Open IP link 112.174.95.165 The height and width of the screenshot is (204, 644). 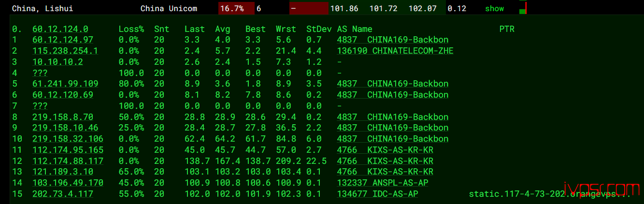68,150
